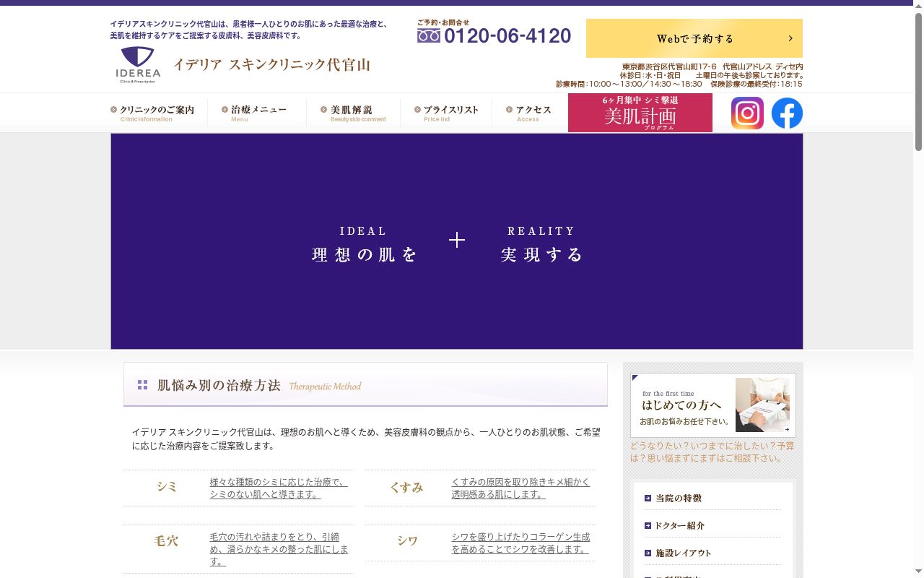This screenshot has height=578, width=924.
Task: Click the phone number 0120-06-4120
Action: pyautogui.click(x=507, y=35)
